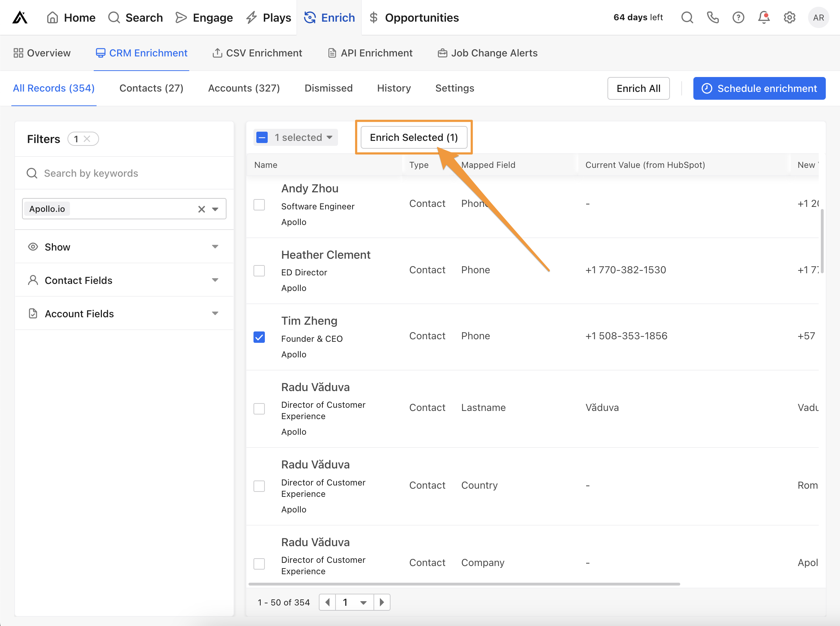Screen dimensions: 840x626
Task: Uncheck the Tim Zheng row checkbox
Action: point(259,337)
